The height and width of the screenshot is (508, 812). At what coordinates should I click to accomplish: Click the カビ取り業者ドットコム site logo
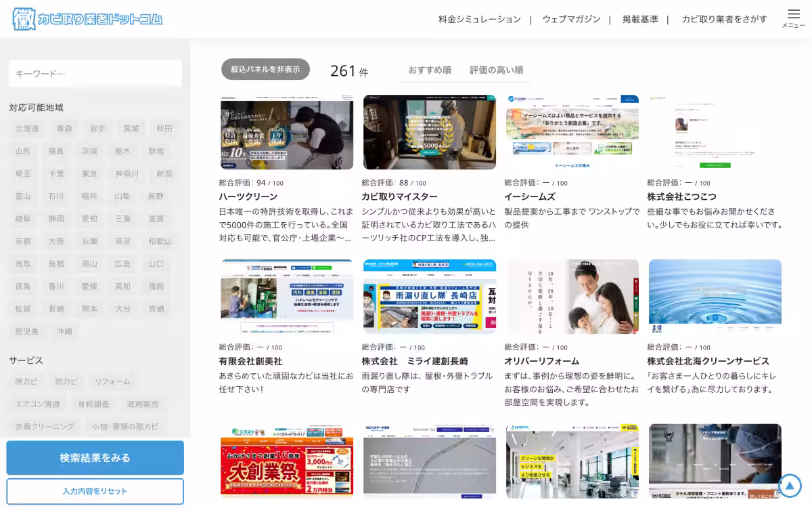88,19
